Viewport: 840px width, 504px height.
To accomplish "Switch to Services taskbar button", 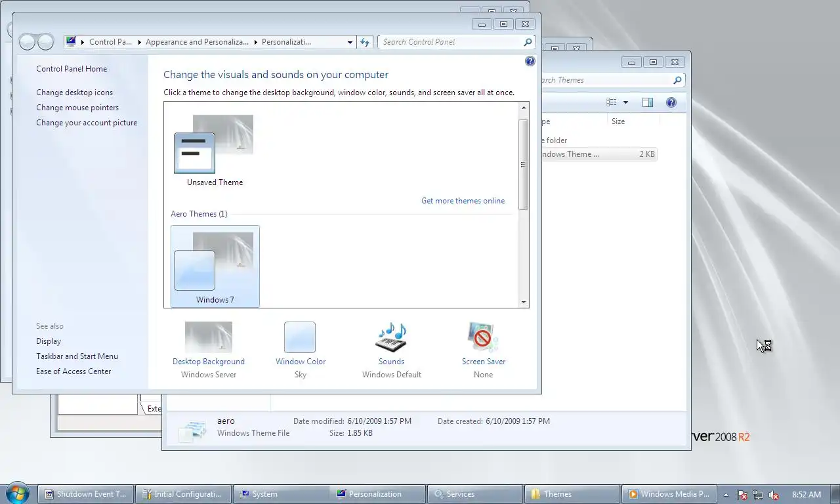I will [x=474, y=494].
